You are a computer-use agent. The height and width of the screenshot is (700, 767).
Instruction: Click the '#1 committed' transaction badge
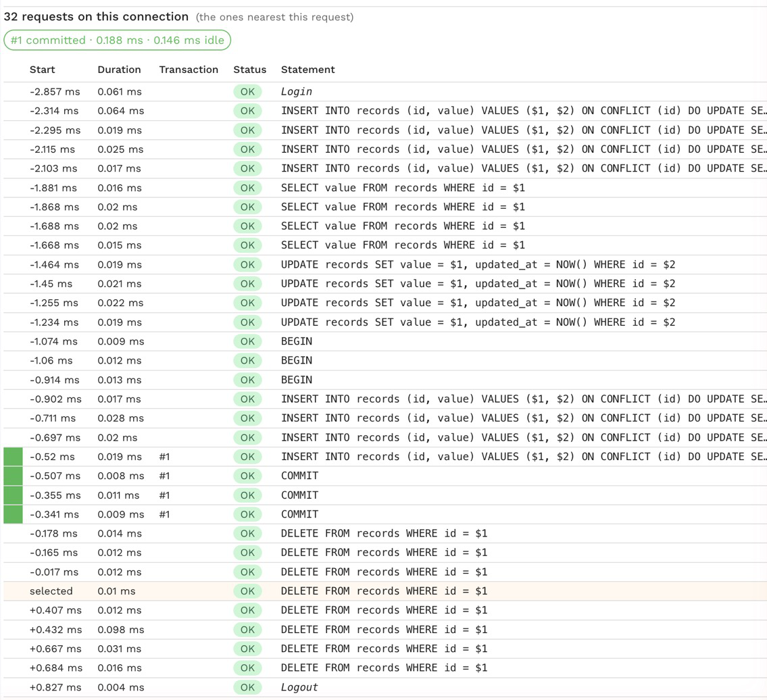pyautogui.click(x=118, y=40)
